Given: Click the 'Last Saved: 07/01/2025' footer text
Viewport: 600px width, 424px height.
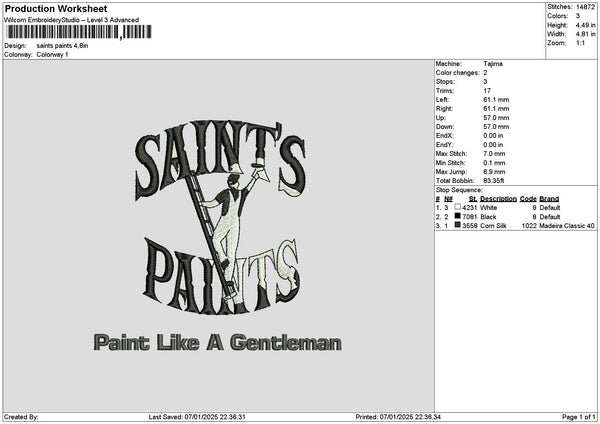Looking at the screenshot, I should (x=197, y=417).
